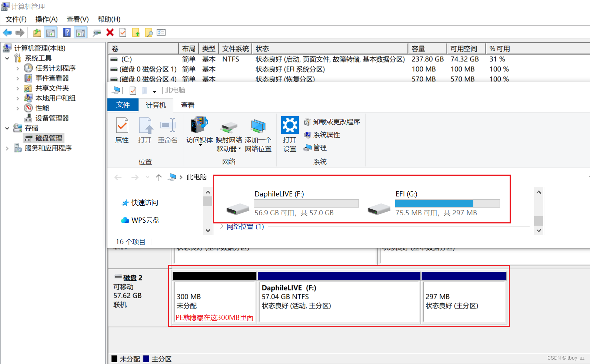
Task: Open the quick access toolbar dropdown arrow
Action: point(154,91)
